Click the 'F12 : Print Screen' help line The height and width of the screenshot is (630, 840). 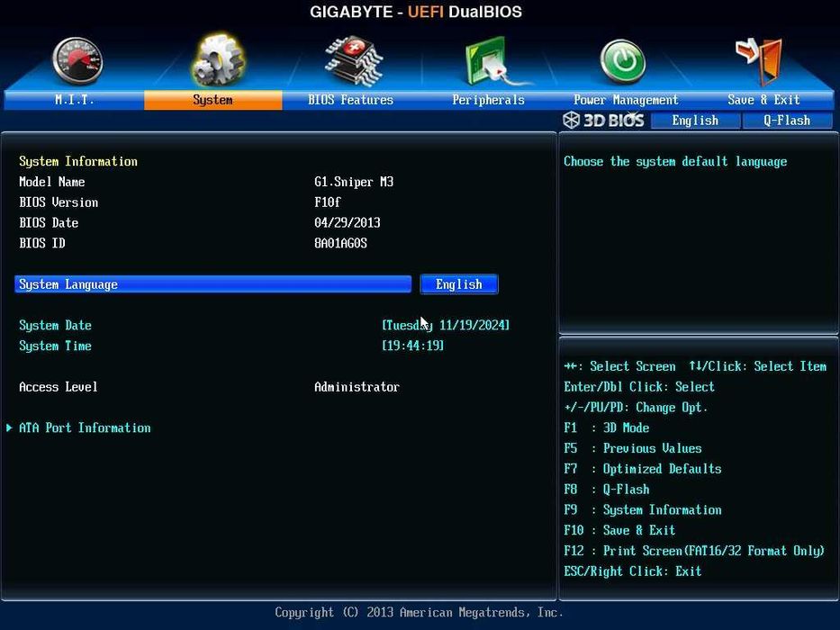point(694,551)
